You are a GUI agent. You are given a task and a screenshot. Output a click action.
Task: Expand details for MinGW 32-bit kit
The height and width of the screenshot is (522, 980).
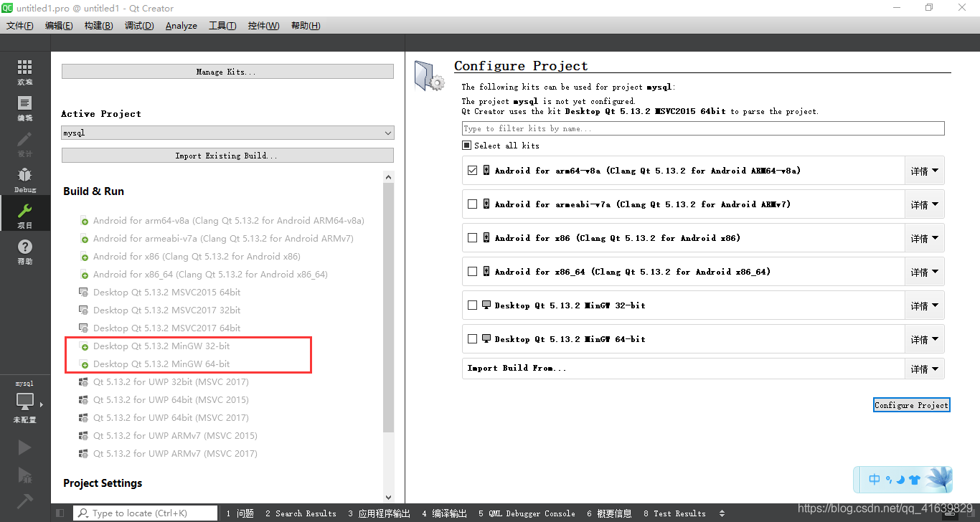click(924, 306)
